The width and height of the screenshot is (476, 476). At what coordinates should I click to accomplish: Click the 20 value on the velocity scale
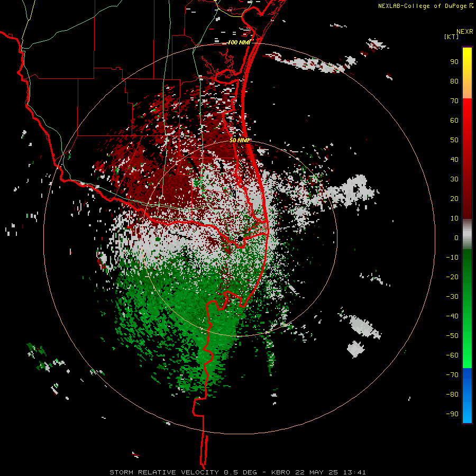point(454,199)
